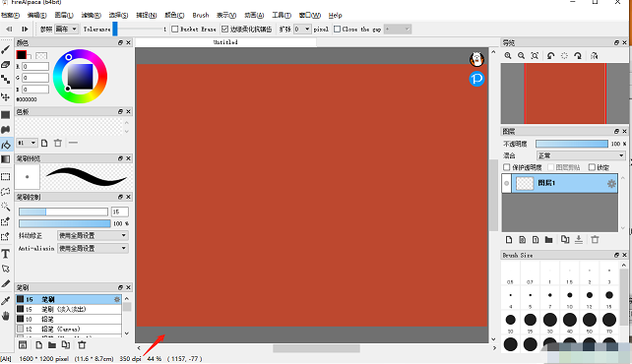Select the Text tool
The height and width of the screenshot is (364, 632).
click(x=6, y=254)
